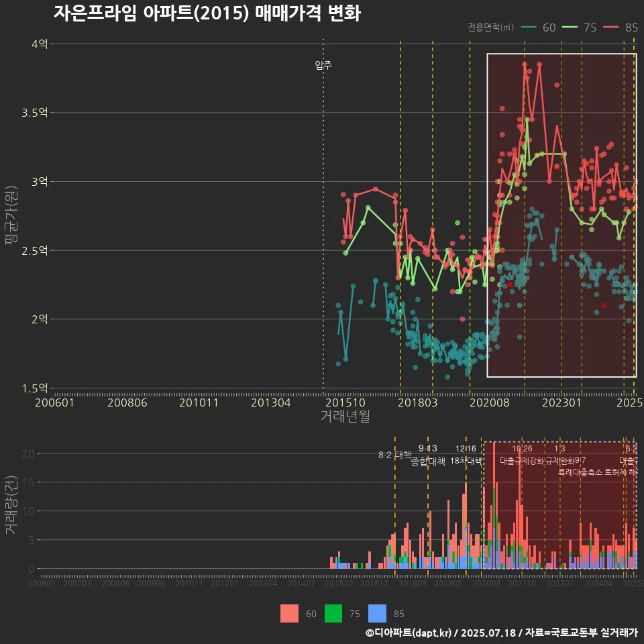Click the 10 label on volume axis
Screen dimensions: 644x644
28,511
